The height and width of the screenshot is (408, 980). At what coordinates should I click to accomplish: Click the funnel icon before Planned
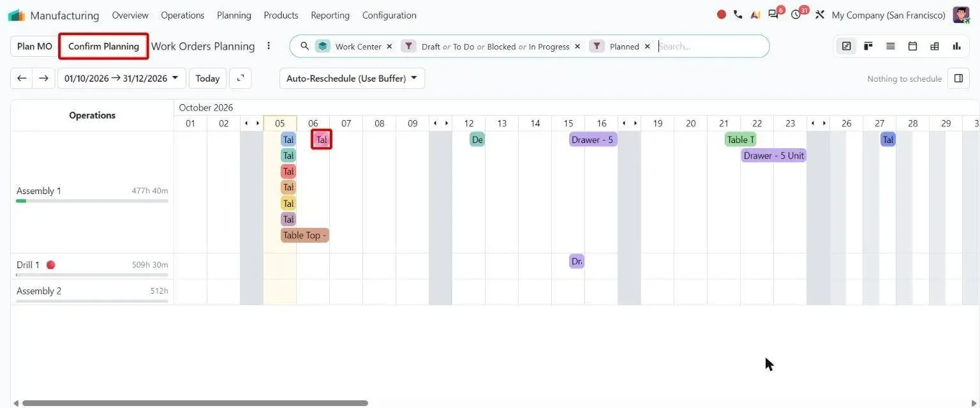[597, 46]
